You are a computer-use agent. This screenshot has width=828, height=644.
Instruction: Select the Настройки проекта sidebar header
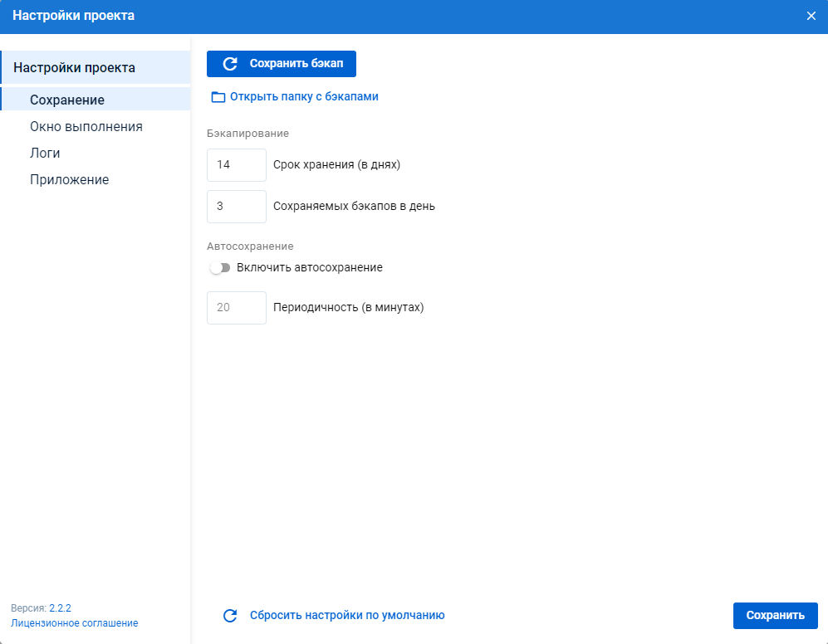(x=74, y=67)
